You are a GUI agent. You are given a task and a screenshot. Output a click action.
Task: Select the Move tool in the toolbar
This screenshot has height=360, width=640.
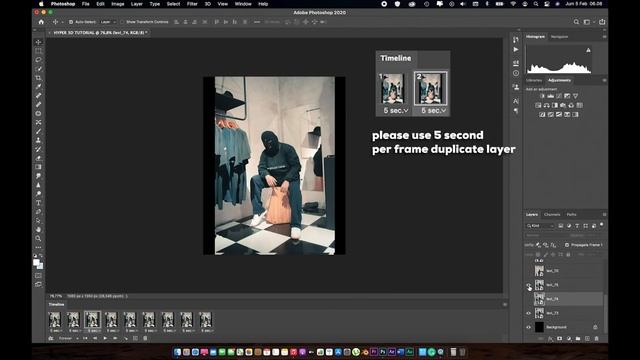[x=38, y=42]
